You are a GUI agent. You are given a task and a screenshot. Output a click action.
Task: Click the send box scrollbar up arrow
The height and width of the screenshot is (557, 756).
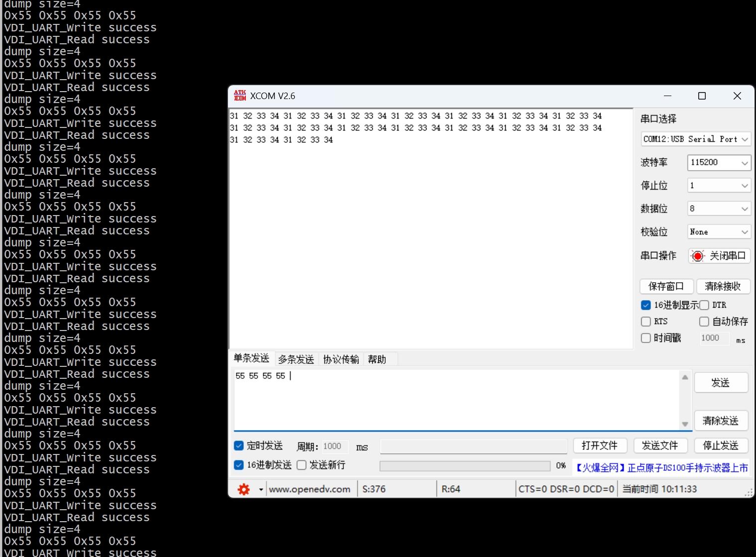[685, 377]
